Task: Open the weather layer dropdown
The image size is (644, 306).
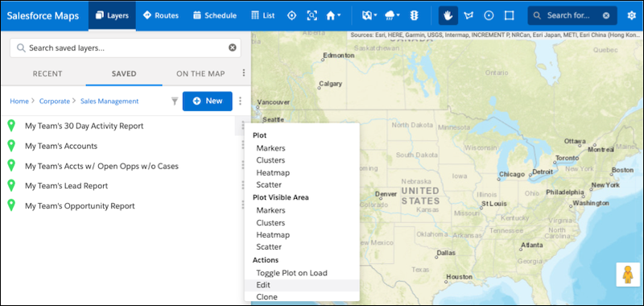Action: pos(392,15)
